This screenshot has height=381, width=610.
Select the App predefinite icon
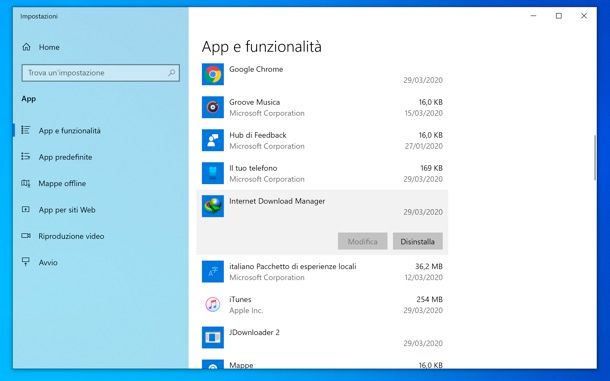[26, 156]
